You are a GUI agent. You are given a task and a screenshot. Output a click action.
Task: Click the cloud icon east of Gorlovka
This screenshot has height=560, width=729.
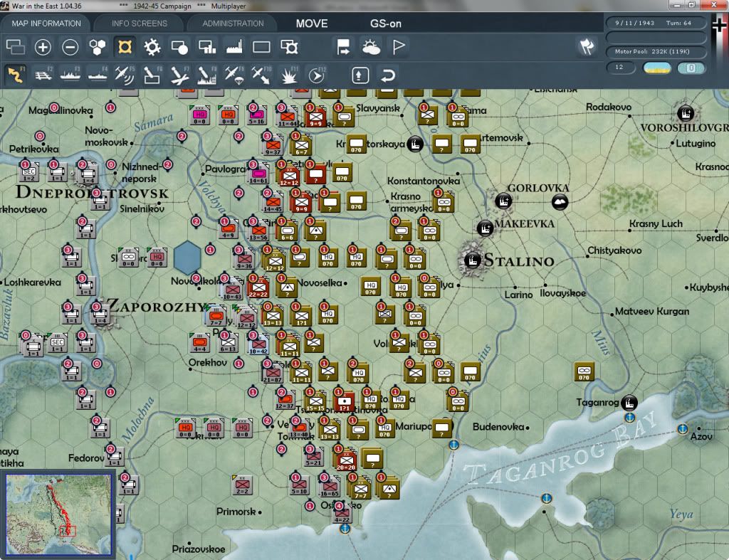(x=560, y=201)
